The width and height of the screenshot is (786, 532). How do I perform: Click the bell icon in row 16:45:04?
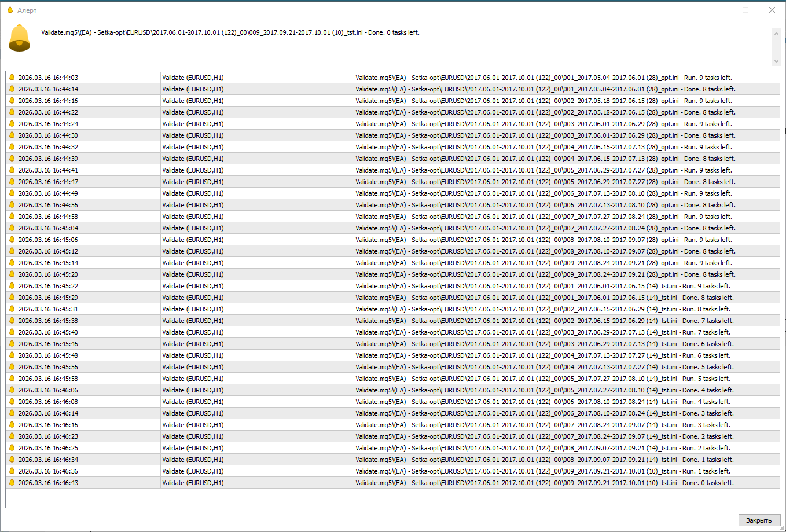12,228
